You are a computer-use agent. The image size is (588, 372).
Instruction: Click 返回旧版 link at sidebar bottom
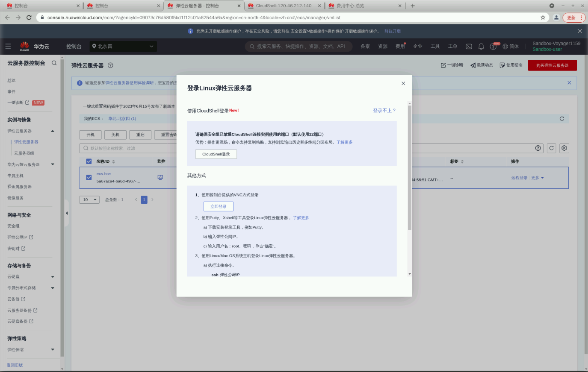(15, 365)
